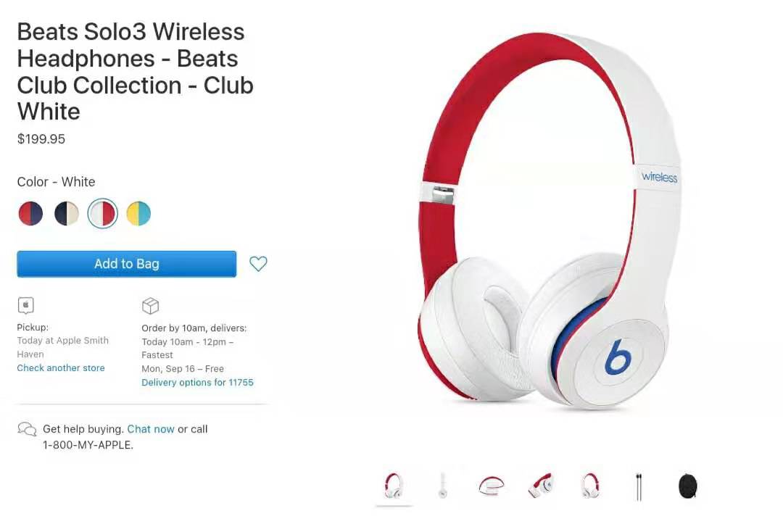Screen dimensions: 783x532
Task: Add the headphones to bag
Action: pos(126,264)
